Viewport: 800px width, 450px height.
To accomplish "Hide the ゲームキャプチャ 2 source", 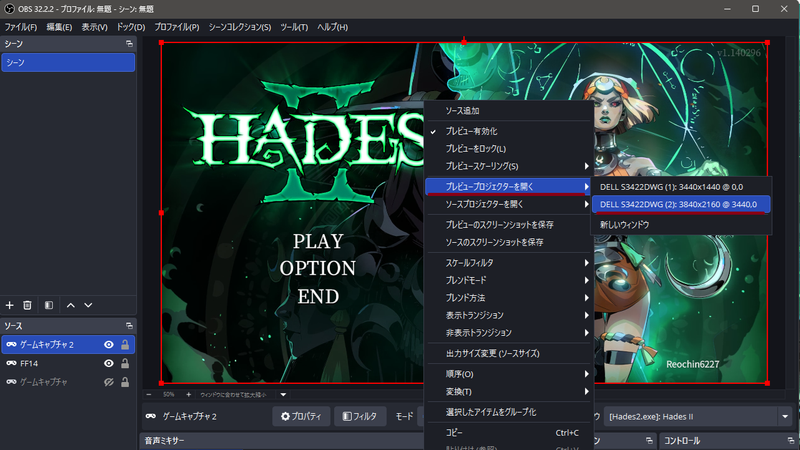I will [109, 344].
